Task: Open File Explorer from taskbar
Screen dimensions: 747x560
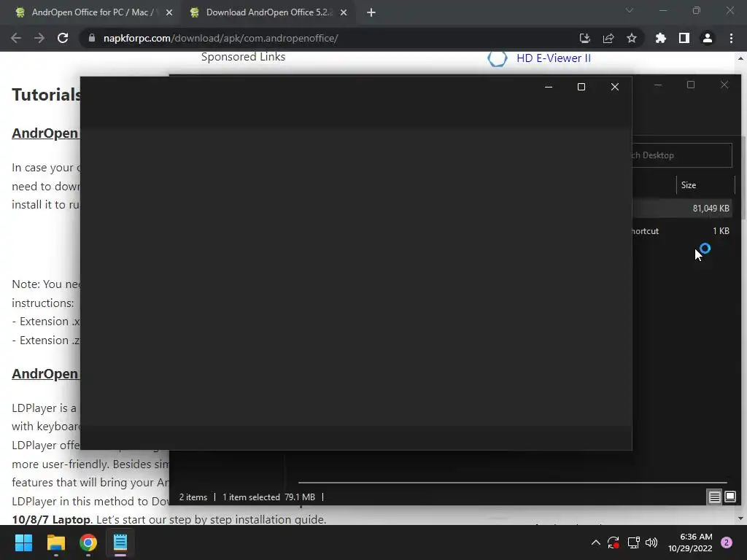Action: (55, 542)
